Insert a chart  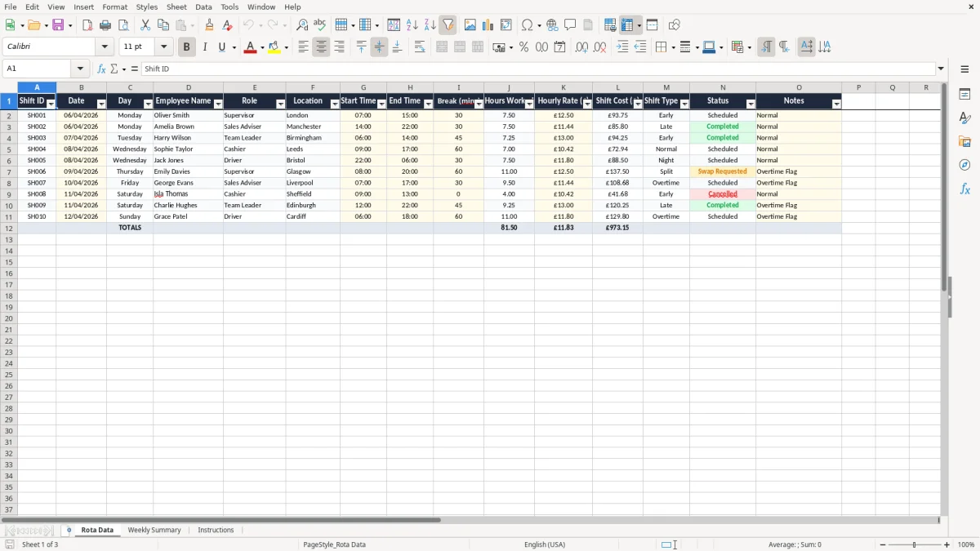488,25
